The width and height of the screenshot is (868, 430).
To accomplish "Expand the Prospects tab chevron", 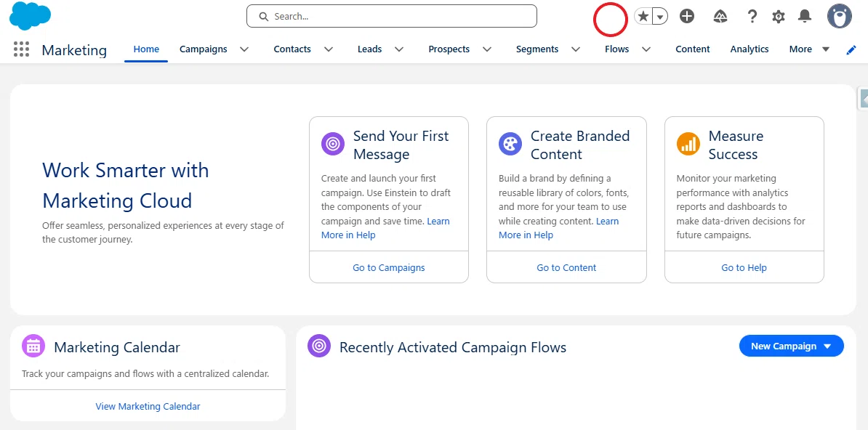I will [x=487, y=49].
